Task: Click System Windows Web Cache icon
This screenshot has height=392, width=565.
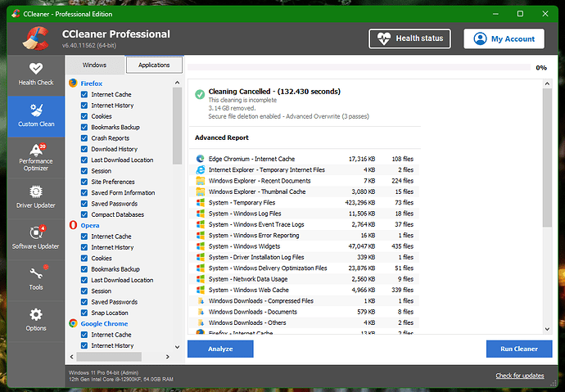Action: 201,290
